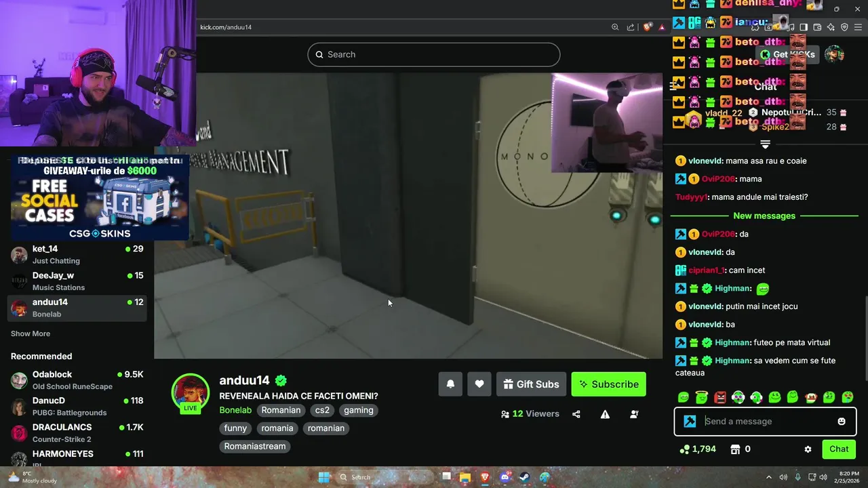This screenshot has width=868, height=488.
Task: Click the user-check icon beside the report icon
Action: click(634, 414)
